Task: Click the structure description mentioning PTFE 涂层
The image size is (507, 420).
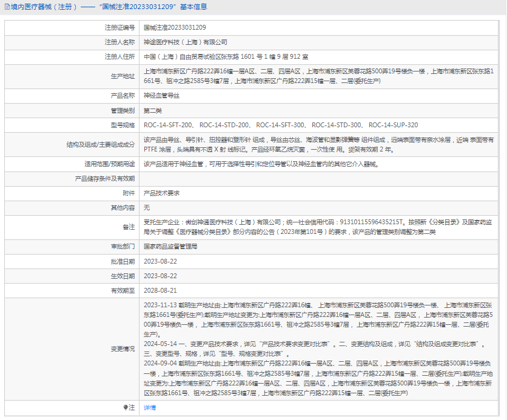Action: point(319,145)
